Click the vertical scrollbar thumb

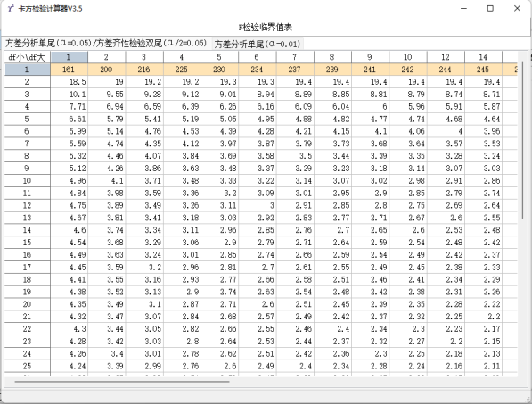(523, 139)
